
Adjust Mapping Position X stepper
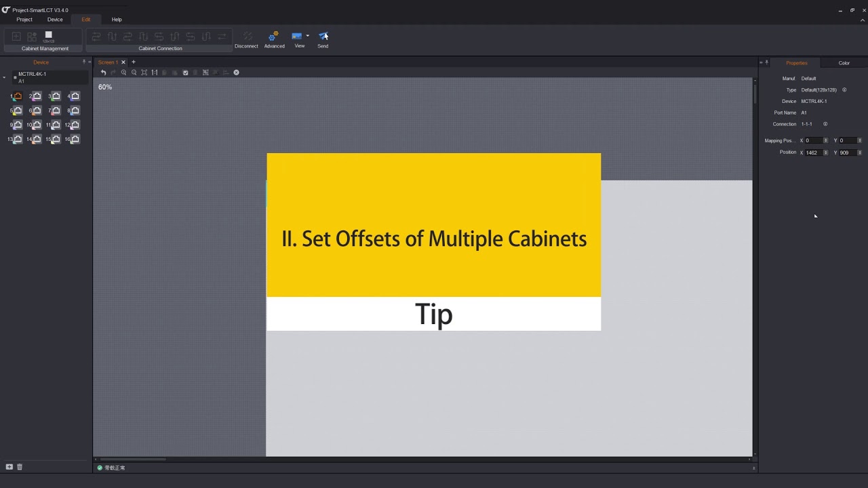coord(825,140)
